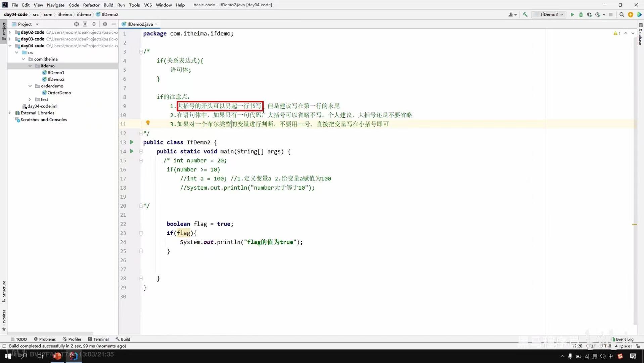Open Search Everywhere magnifier

point(622,14)
